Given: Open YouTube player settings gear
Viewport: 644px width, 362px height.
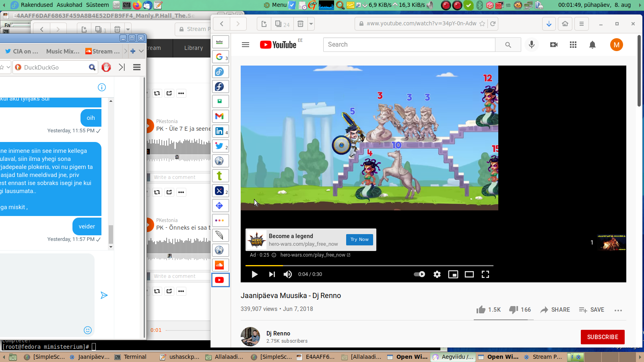Looking at the screenshot, I should click(x=437, y=274).
